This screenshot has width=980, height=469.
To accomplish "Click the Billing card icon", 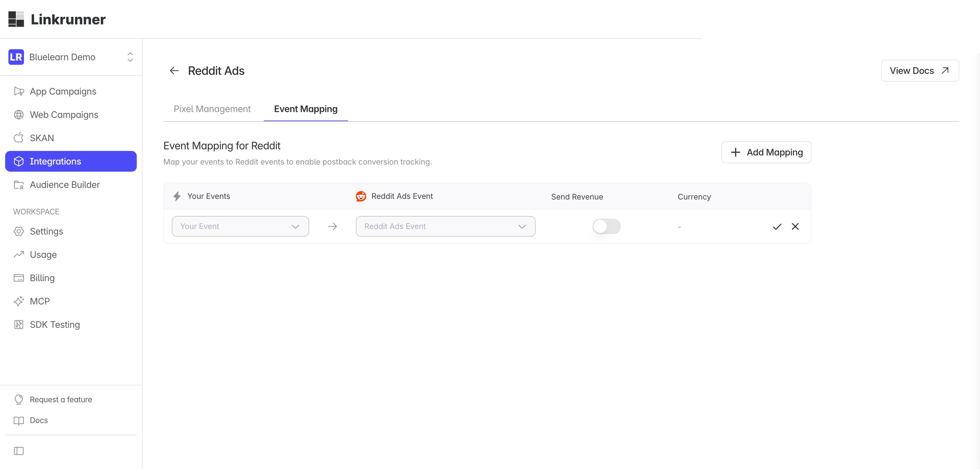I will pos(19,278).
